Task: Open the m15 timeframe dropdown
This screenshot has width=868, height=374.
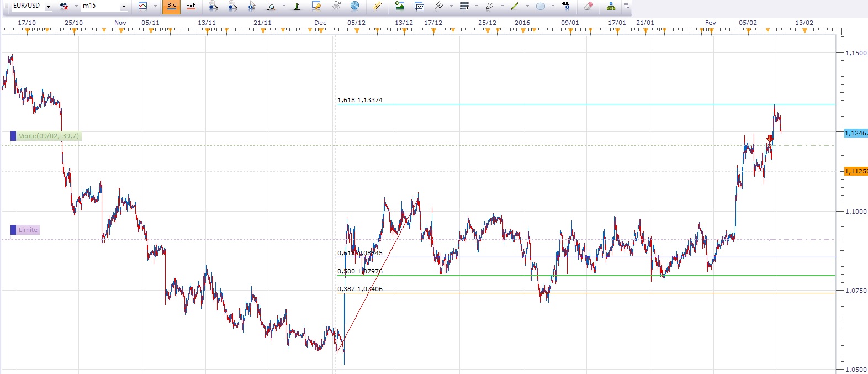Action: coord(124,6)
